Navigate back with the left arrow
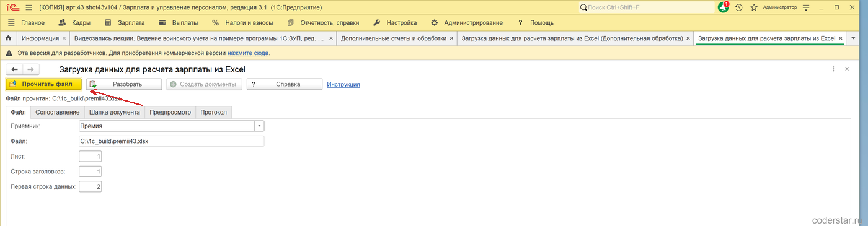The width and height of the screenshot is (868, 226). (15, 69)
